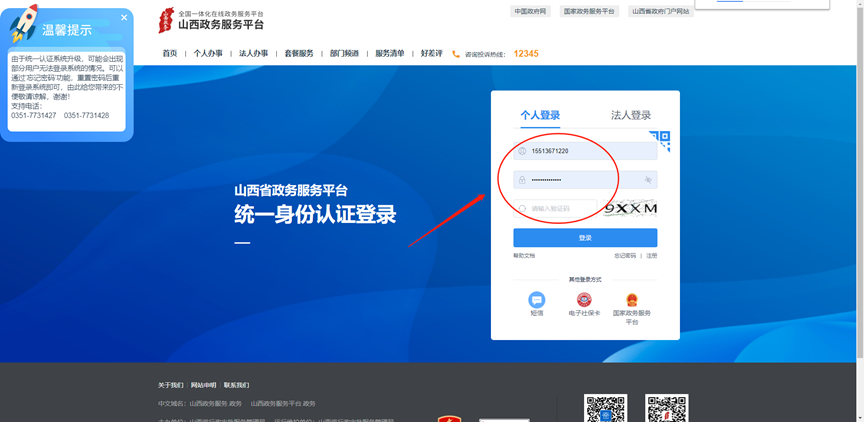Click the rocket icon in 温馨提示

coord(24,23)
